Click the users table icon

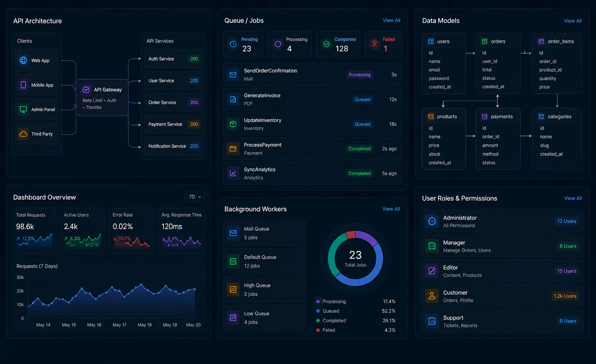[x=431, y=41]
